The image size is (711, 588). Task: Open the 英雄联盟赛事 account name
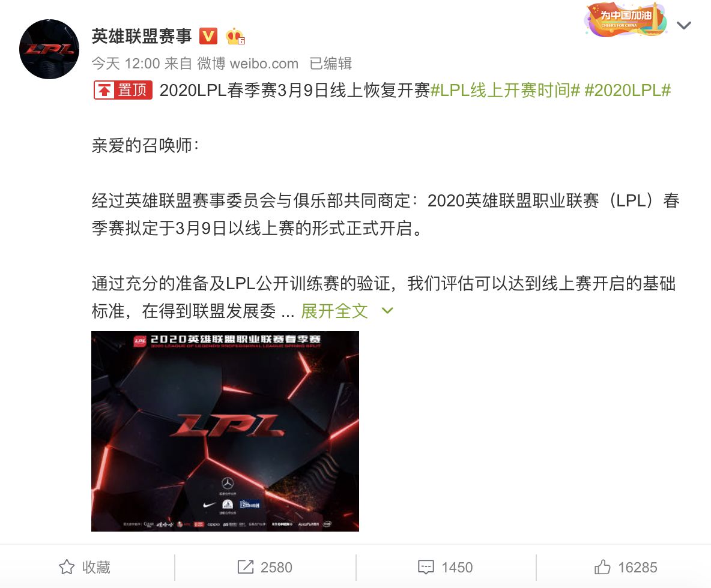(x=142, y=36)
